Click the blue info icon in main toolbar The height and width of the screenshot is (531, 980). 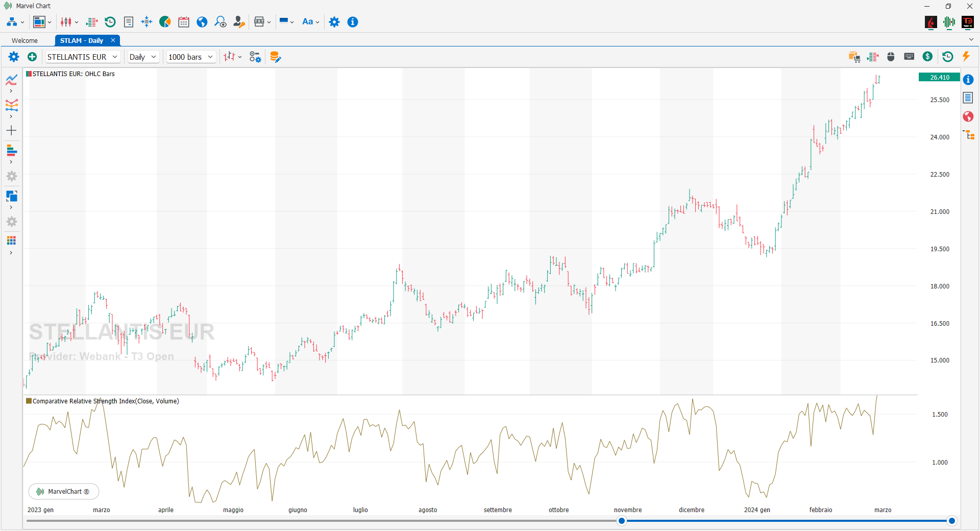click(353, 22)
